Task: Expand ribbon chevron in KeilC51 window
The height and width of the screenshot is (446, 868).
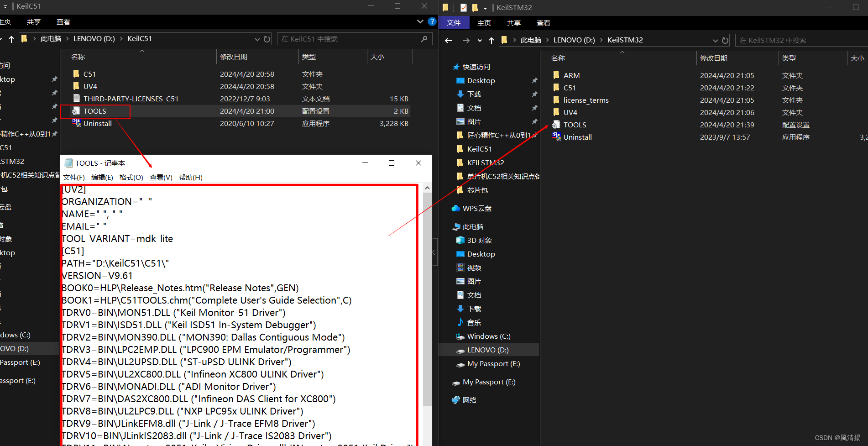Action: click(x=420, y=21)
